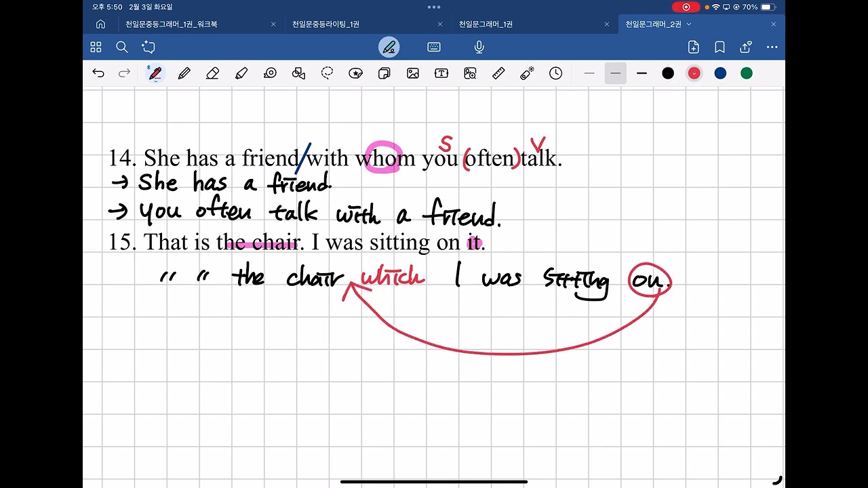Switch to 천일문중등그래머_1권_워크북 tab
The height and width of the screenshot is (488, 868).
pyautogui.click(x=172, y=24)
